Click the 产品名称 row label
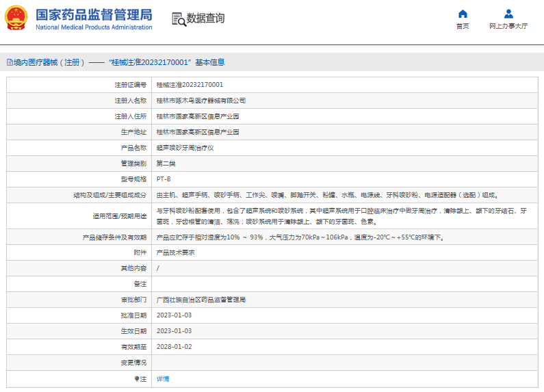 (133, 148)
